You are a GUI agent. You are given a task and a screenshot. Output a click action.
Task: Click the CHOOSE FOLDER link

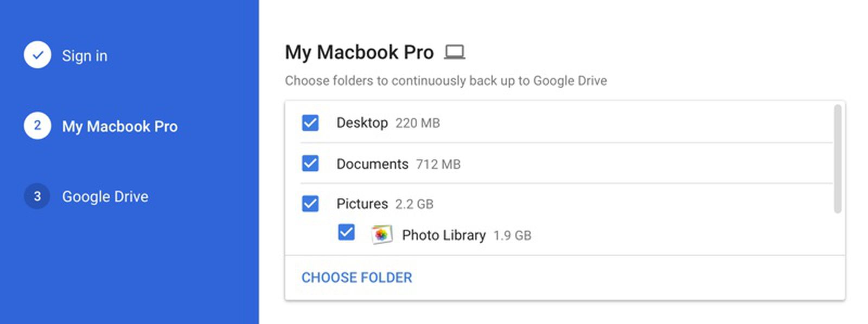coord(357,277)
